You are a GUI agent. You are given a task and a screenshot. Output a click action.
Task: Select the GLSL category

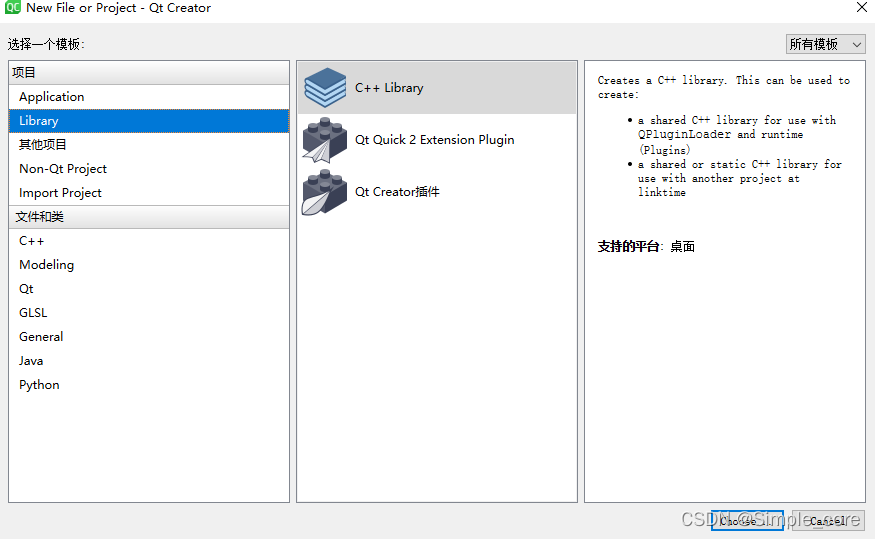pos(149,312)
